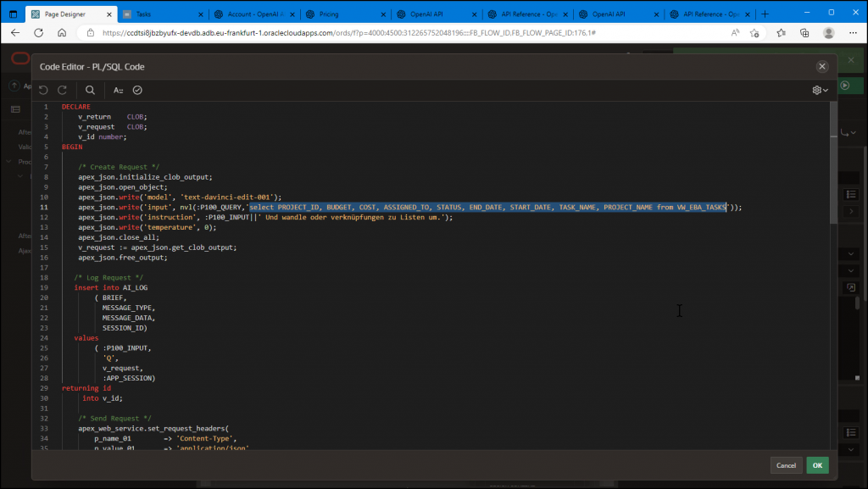
Task: Open browser settings and more menu
Action: pyautogui.click(x=853, y=33)
